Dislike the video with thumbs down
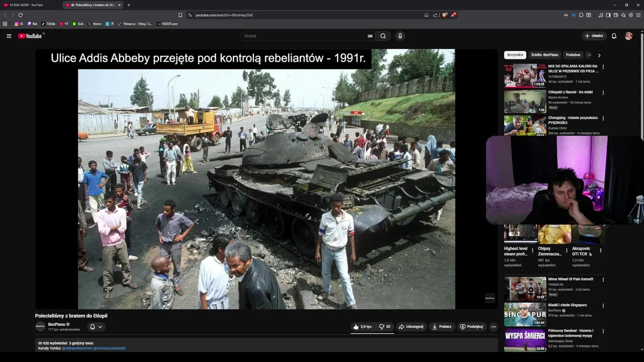This screenshot has height=362, width=644. click(385, 327)
